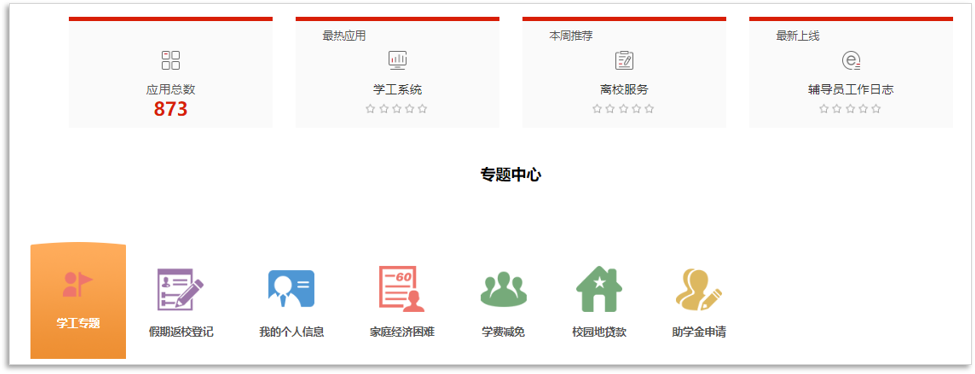This screenshot has height=374, width=975.
Task: Rate 辅导员工作日志 with the third star
Action: tap(850, 109)
